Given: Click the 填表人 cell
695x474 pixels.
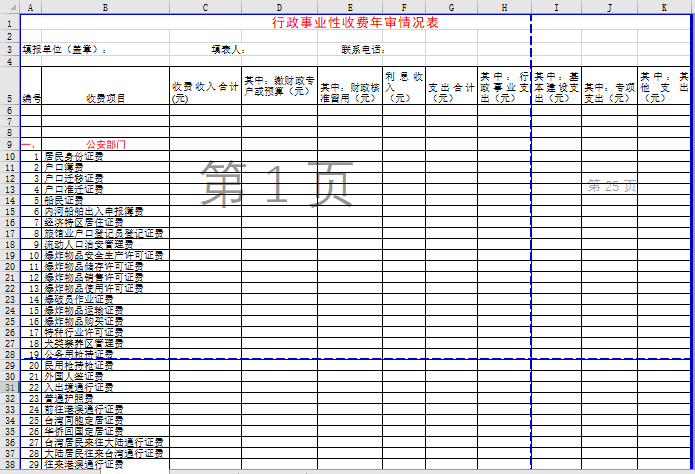Looking at the screenshot, I should point(227,49).
